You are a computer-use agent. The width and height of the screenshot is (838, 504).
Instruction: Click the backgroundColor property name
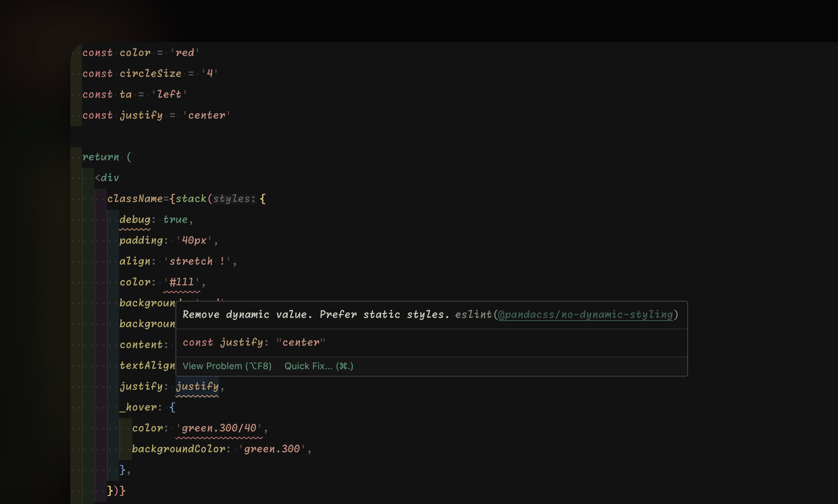coord(179,449)
